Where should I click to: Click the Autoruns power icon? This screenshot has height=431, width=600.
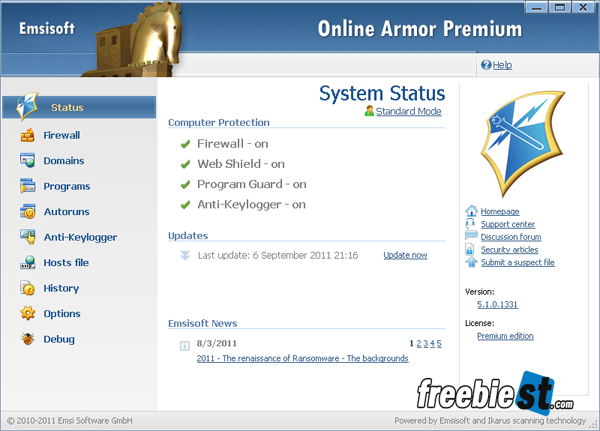click(28, 212)
